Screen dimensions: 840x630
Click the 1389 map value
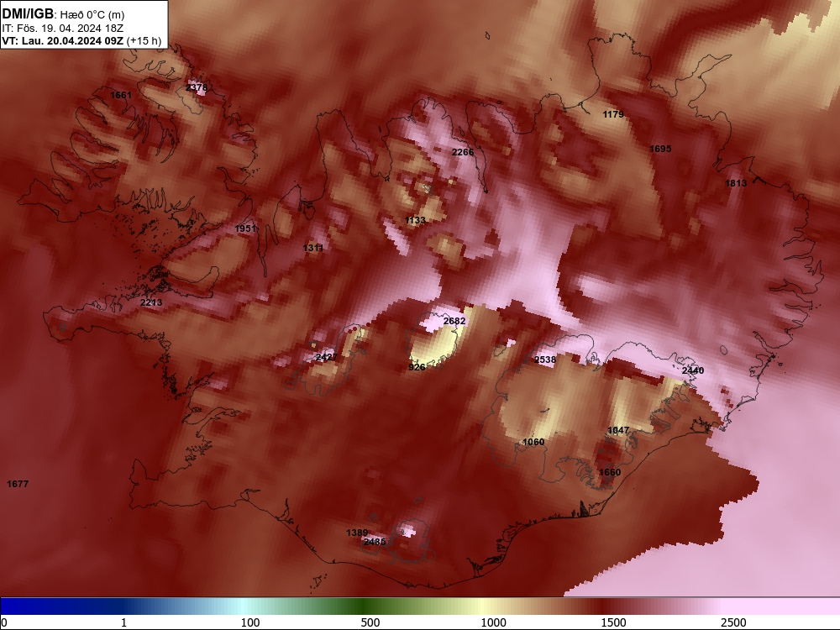(357, 533)
